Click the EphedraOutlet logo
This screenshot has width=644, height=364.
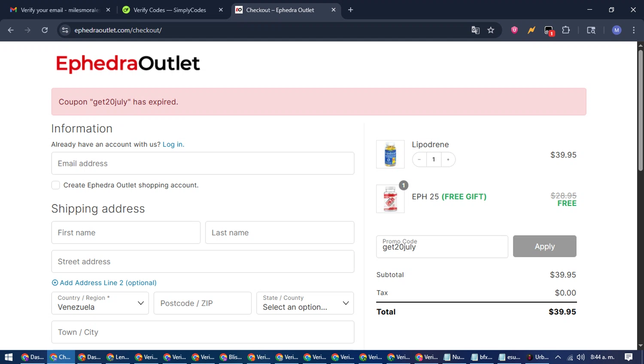click(128, 64)
